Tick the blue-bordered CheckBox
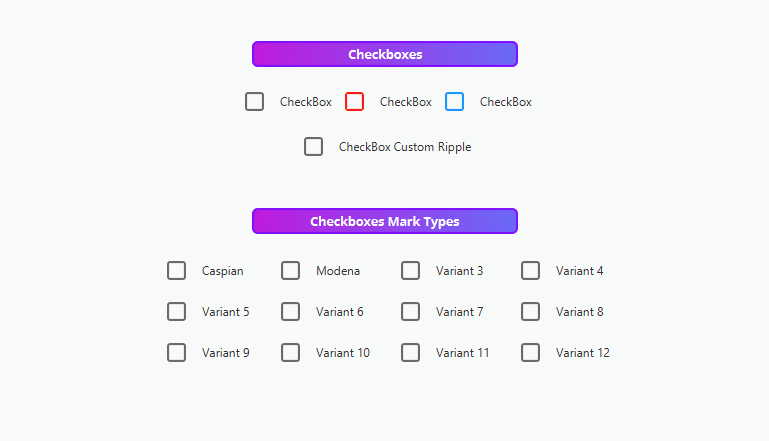This screenshot has width=769, height=441. pos(455,102)
